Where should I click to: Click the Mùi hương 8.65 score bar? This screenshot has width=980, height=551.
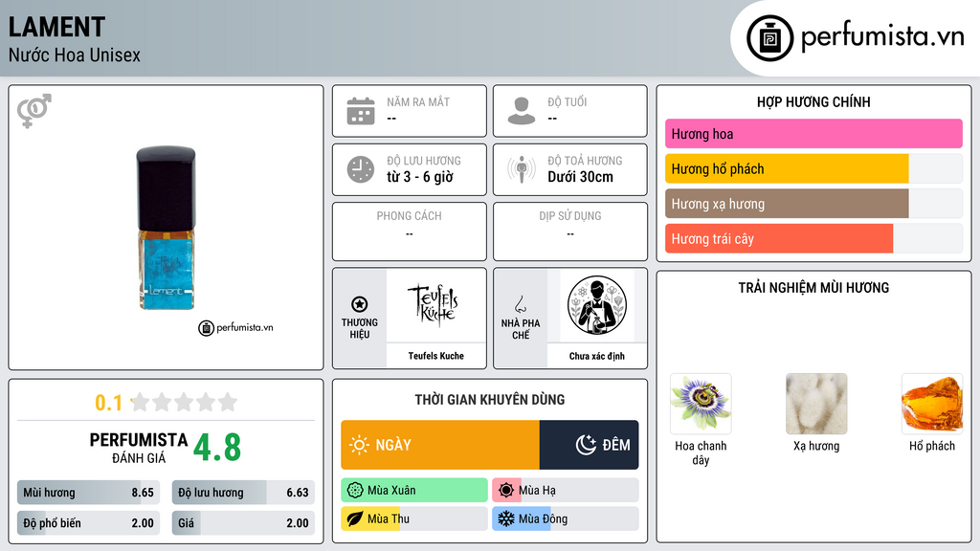click(x=89, y=493)
